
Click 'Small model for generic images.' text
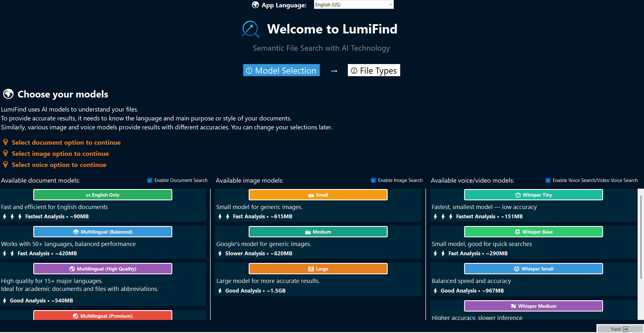tap(259, 207)
